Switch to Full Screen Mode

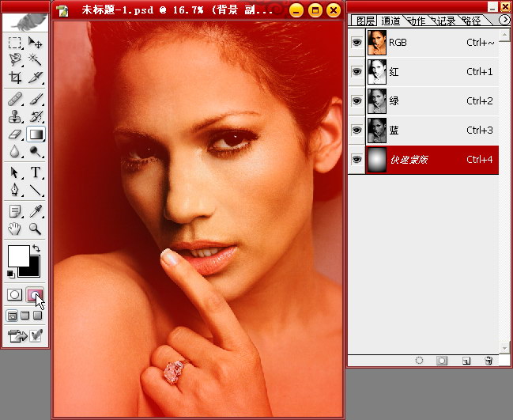(38, 316)
